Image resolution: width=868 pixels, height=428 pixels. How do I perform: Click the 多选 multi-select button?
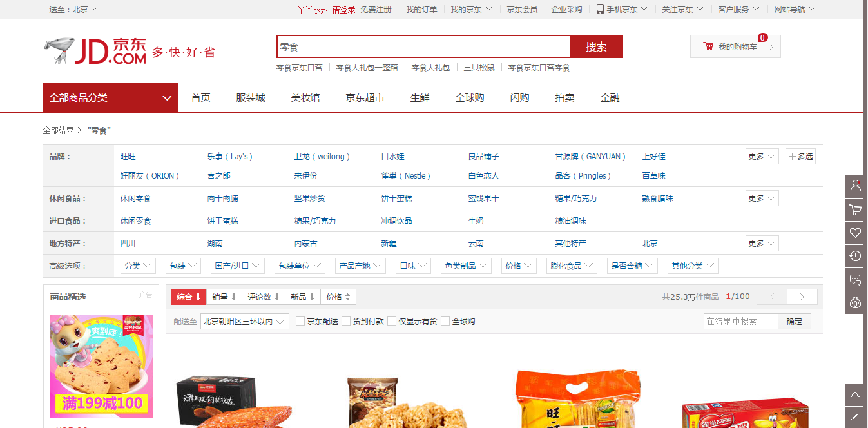pos(800,157)
